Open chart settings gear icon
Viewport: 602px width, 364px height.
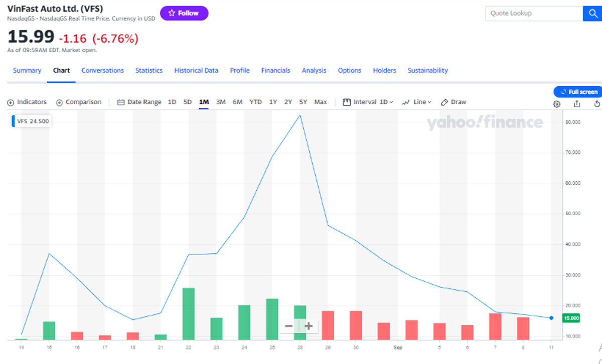click(x=557, y=104)
